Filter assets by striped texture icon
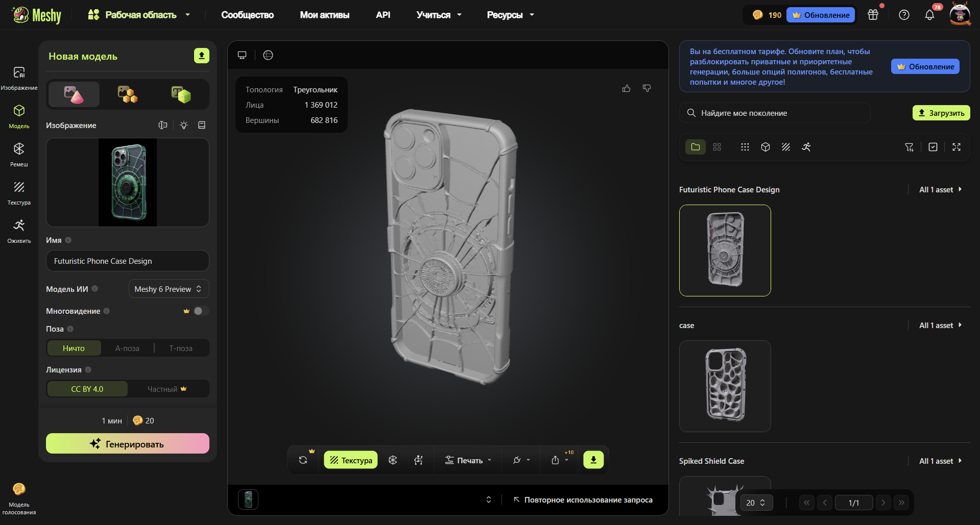This screenshot has height=525, width=980. (x=786, y=147)
